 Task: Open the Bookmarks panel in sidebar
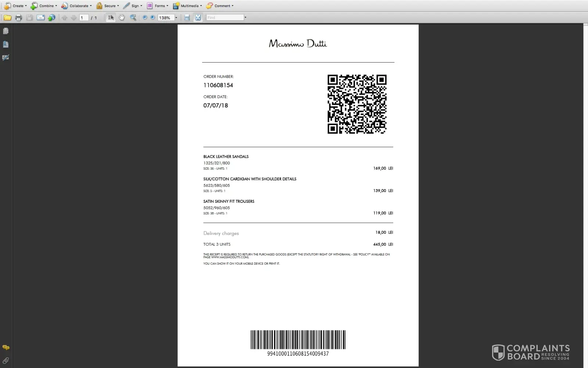(x=6, y=45)
